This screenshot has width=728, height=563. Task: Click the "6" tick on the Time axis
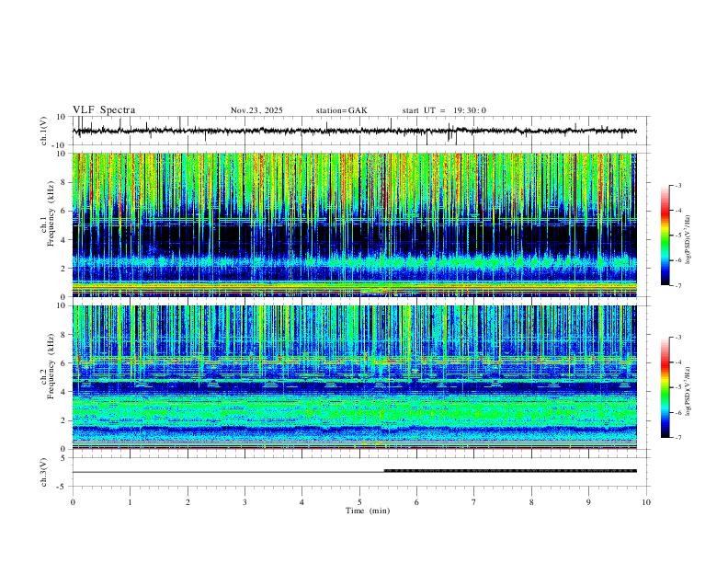416,502
